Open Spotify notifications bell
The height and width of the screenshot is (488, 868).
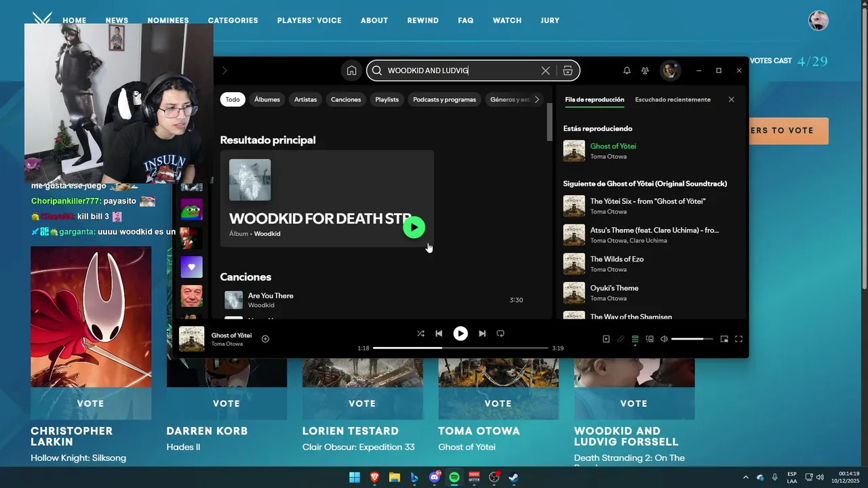[627, 70]
